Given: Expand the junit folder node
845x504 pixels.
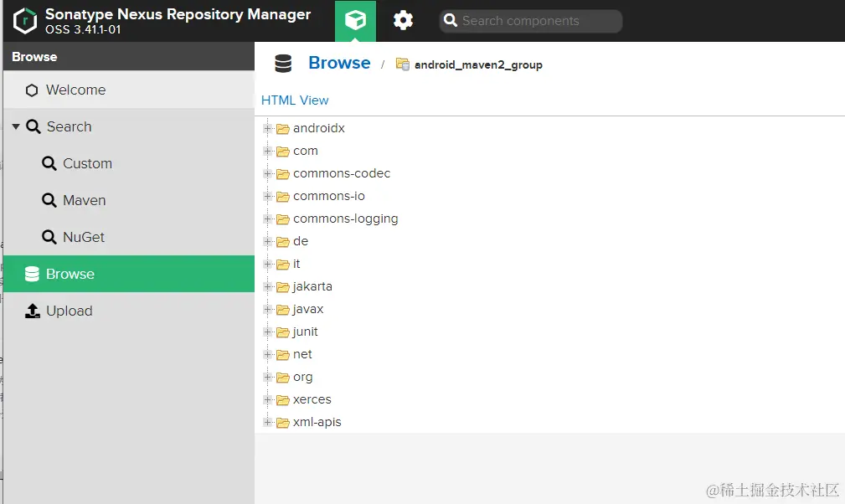Looking at the screenshot, I should click(x=267, y=332).
